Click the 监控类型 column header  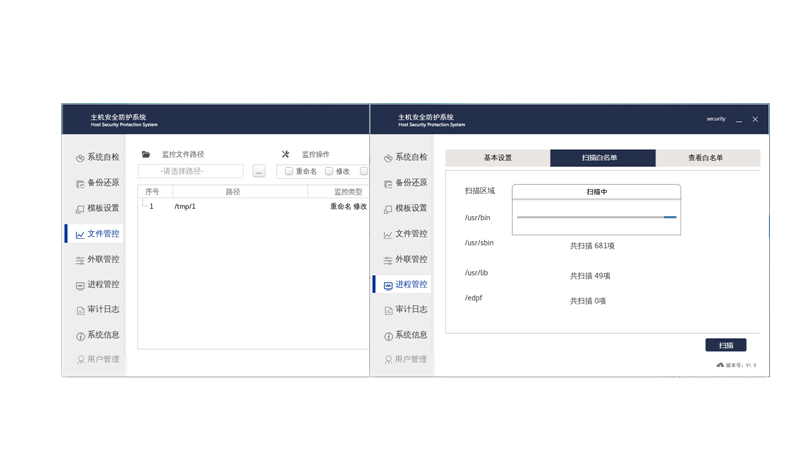pos(348,190)
